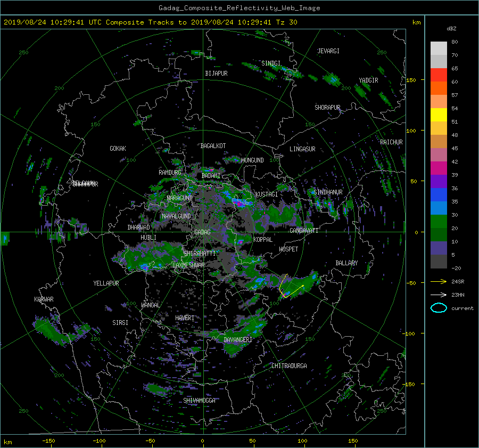Select the red 60–65 dBZ legend swatch
This screenshot has width=479, height=448.
[x=439, y=75]
